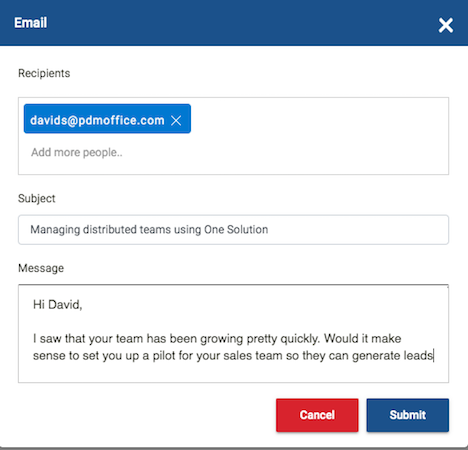
Task: Click into the Subject text field
Action: click(233, 230)
